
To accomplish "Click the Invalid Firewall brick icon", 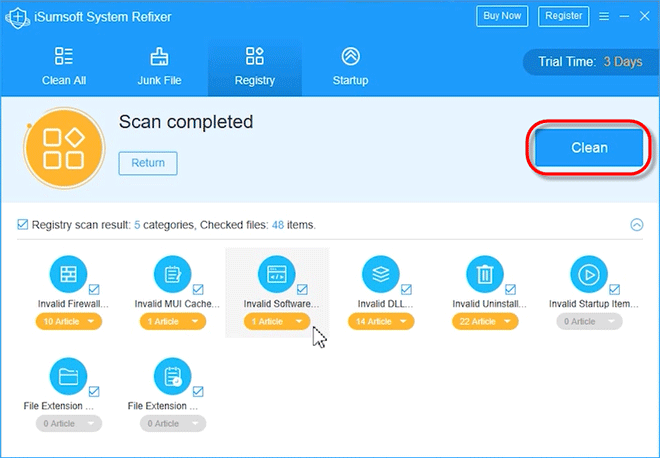I will [68, 274].
